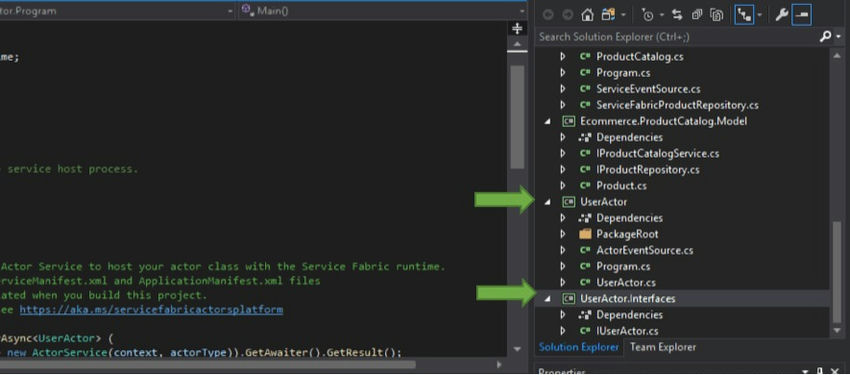Image resolution: width=850 pixels, height=375 pixels.
Task: Toggle the Preview Selected Items button
Action: (801, 15)
